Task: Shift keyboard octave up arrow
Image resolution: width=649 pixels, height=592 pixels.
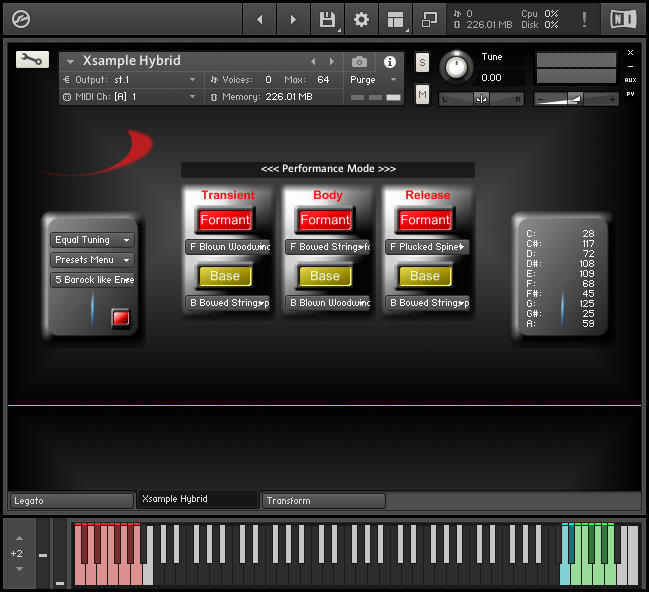Action: point(19,538)
